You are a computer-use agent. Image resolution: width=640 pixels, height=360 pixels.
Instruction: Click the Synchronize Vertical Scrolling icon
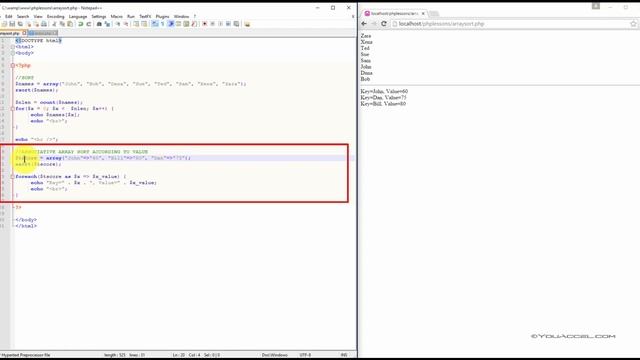(x=136, y=24)
